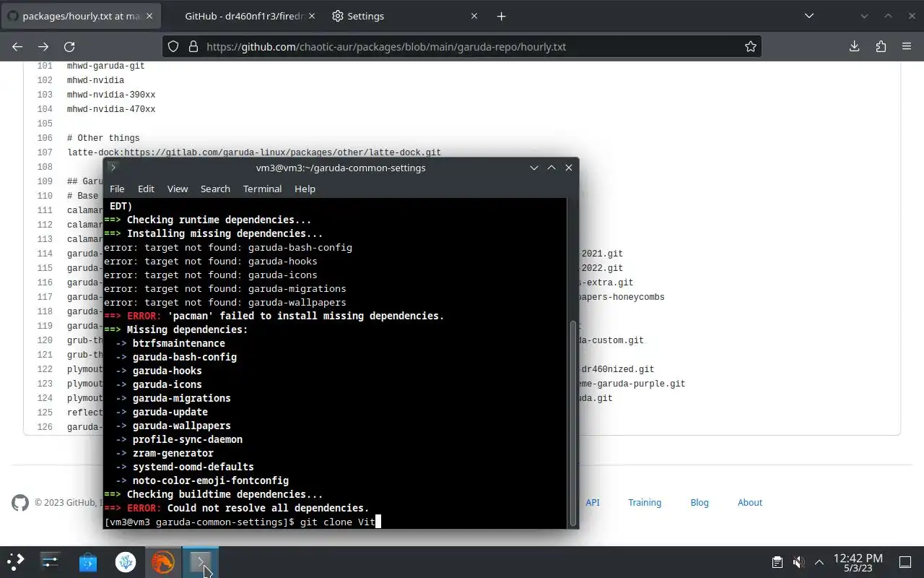Open the clipboard tray icon

777,561
